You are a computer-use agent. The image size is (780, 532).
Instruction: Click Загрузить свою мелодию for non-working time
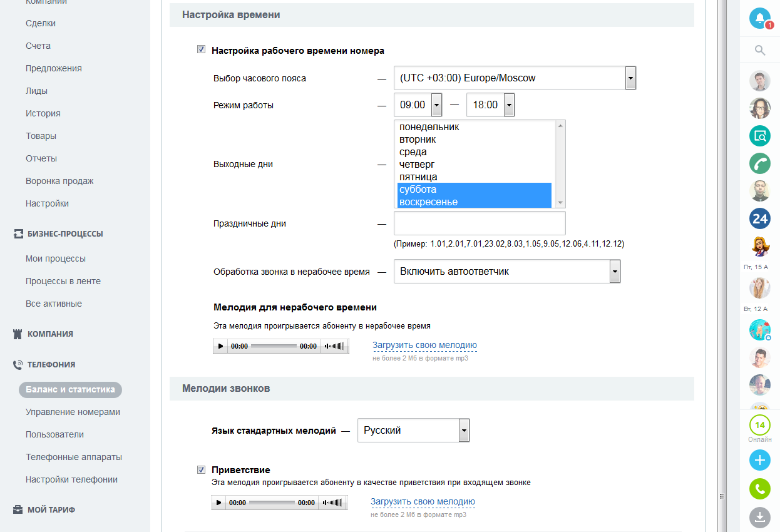coord(424,345)
